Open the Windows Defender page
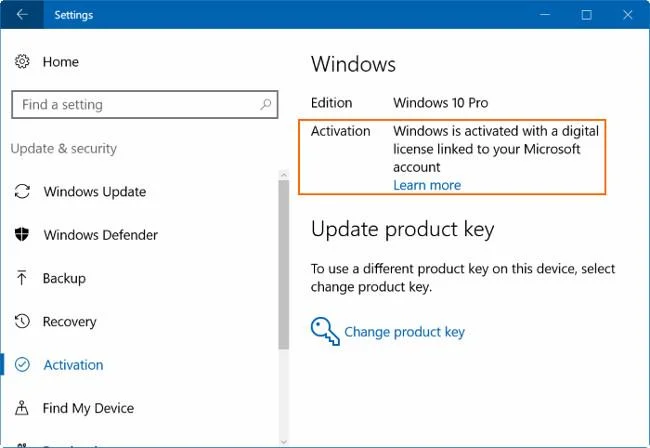This screenshot has height=448, width=650. click(x=101, y=235)
